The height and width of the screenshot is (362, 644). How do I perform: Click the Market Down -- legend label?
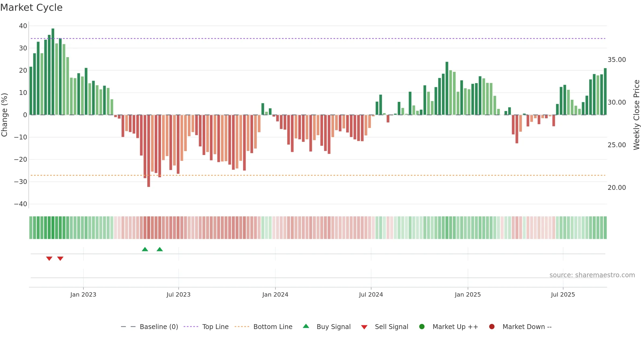[x=527, y=327]
